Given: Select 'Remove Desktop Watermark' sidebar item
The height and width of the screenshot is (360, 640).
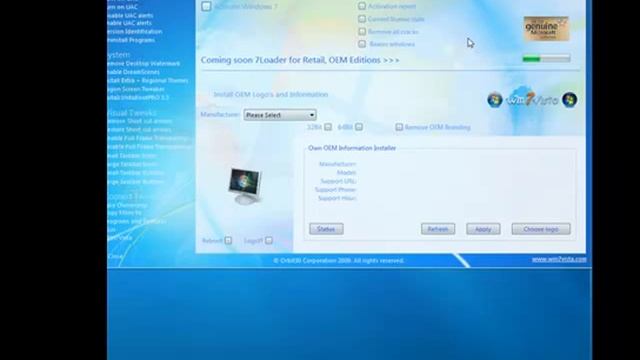Looking at the screenshot, I should 144,64.
